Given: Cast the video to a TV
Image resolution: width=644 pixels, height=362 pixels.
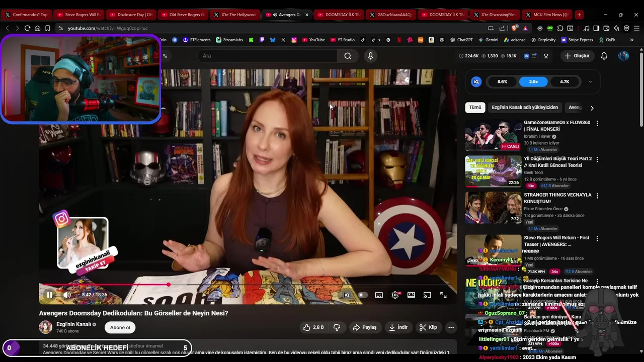Looking at the screenshot, I should 427,295.
